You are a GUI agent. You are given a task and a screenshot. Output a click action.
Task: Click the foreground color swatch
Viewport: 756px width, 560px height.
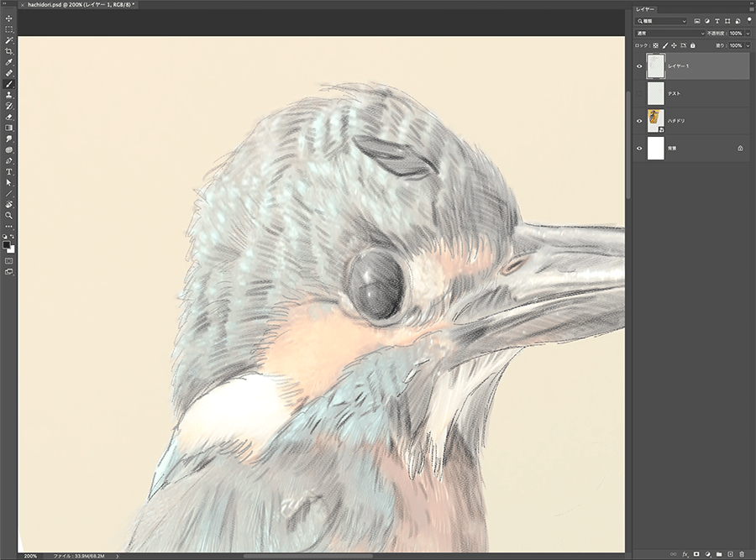[8, 245]
